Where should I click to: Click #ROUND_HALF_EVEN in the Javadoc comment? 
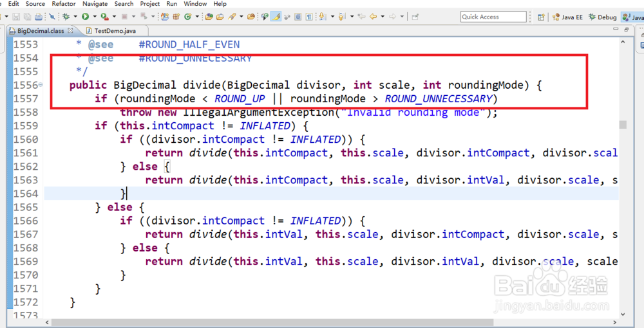click(x=189, y=44)
